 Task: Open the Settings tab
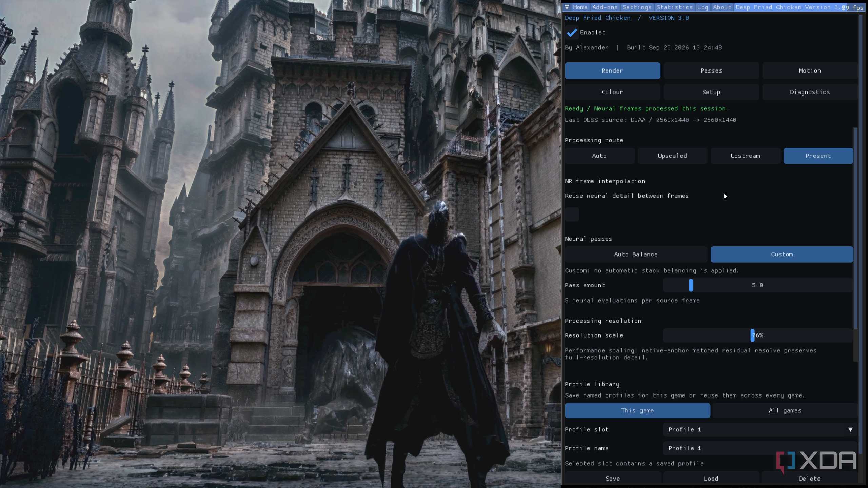(x=637, y=7)
